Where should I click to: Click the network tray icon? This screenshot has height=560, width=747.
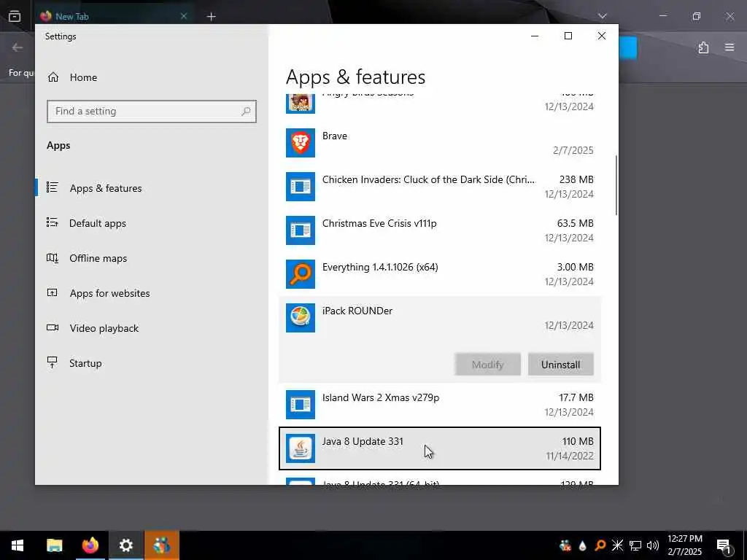[635, 545]
